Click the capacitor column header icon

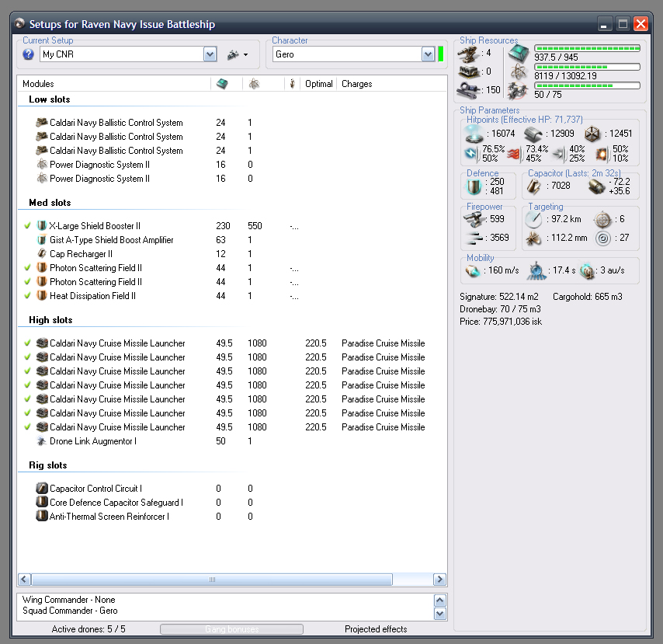coord(292,84)
